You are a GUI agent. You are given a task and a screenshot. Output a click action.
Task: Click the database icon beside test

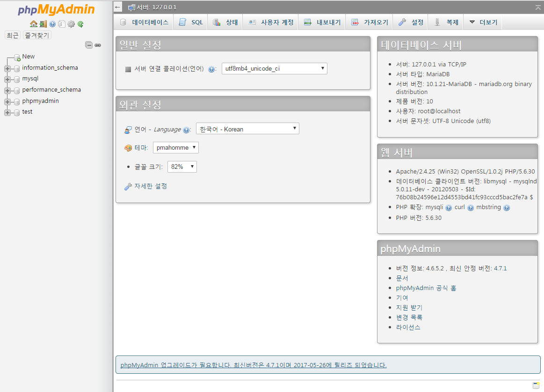coord(17,113)
